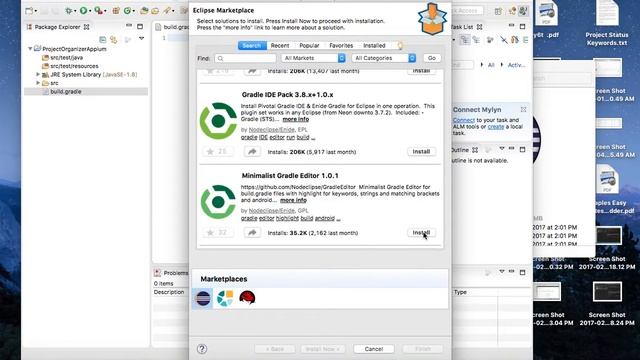Switch to the Search tab in Marketplace
This screenshot has width=640, height=360.
[x=252, y=45]
